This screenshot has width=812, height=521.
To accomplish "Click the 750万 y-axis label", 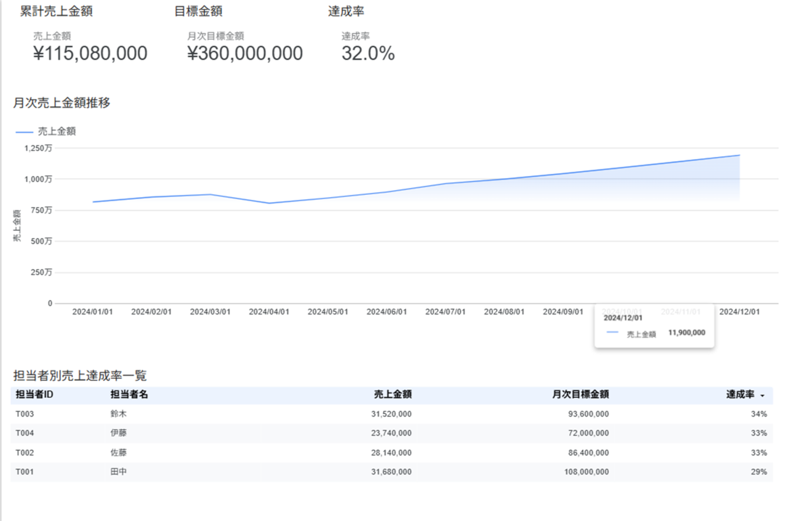I will coord(41,210).
